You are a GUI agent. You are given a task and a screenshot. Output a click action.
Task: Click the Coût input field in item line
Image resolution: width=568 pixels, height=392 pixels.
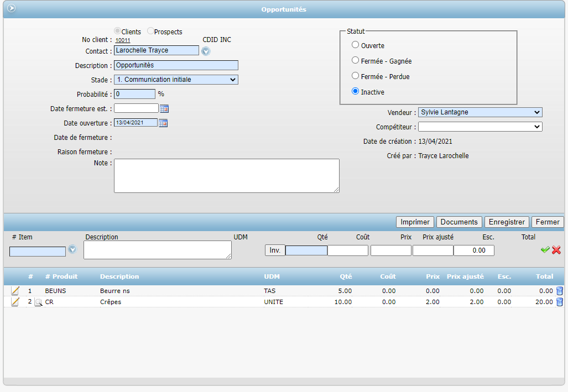coord(348,250)
